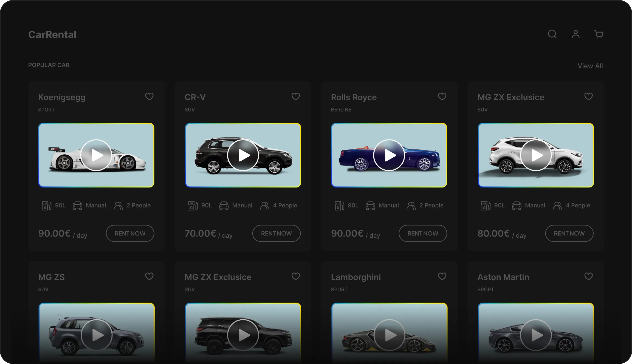The width and height of the screenshot is (632, 364).
Task: Open the search icon in header
Action: pyautogui.click(x=552, y=34)
